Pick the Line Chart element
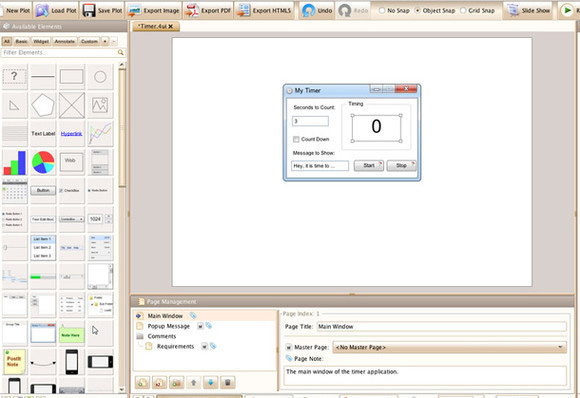 100,134
